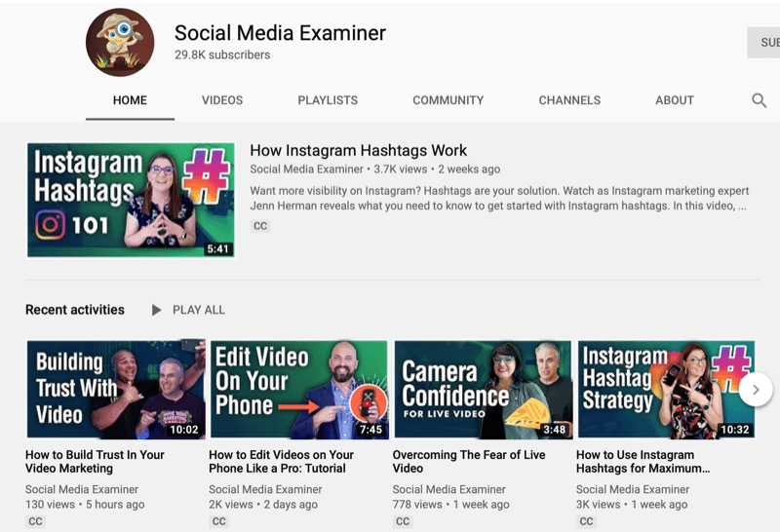This screenshot has width=780, height=532.
Task: Click the PLAY ALL link
Action: (x=199, y=310)
